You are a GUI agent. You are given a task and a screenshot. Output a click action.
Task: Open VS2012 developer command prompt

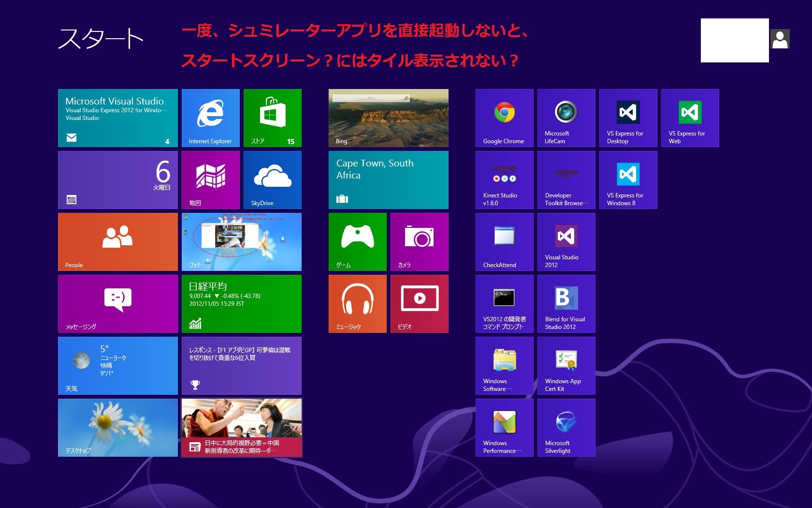click(505, 304)
